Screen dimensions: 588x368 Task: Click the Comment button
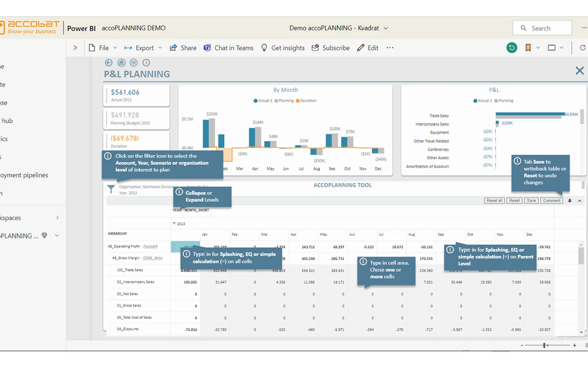pos(552,201)
